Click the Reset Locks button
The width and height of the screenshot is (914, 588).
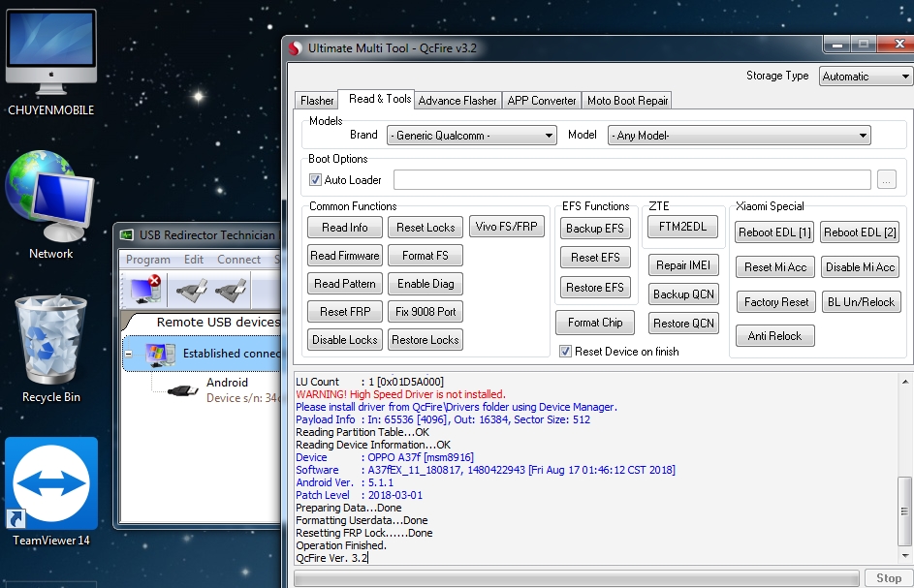tap(425, 228)
